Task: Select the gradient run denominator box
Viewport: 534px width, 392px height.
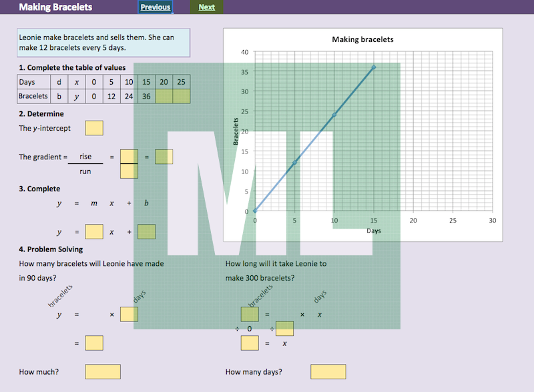Action: pos(129,171)
